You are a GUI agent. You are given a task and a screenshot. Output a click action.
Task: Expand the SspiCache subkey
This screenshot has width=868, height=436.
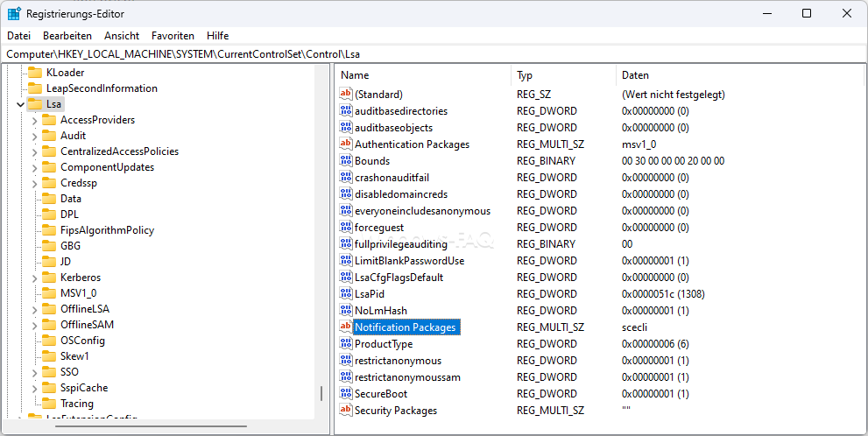point(35,388)
